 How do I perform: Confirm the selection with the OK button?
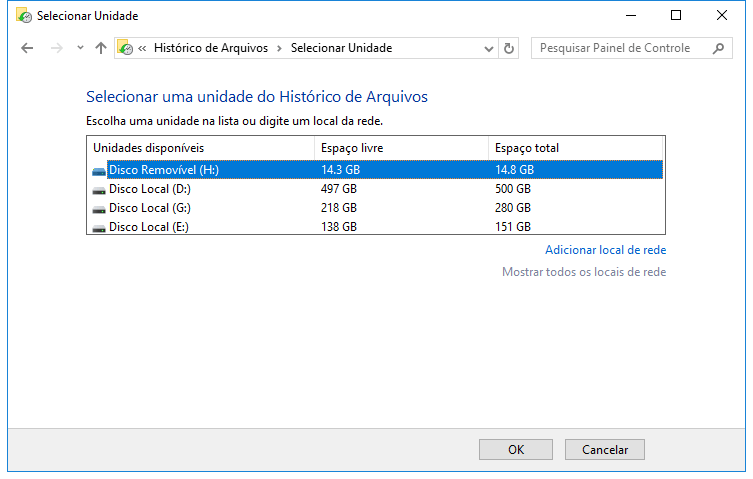(x=516, y=450)
